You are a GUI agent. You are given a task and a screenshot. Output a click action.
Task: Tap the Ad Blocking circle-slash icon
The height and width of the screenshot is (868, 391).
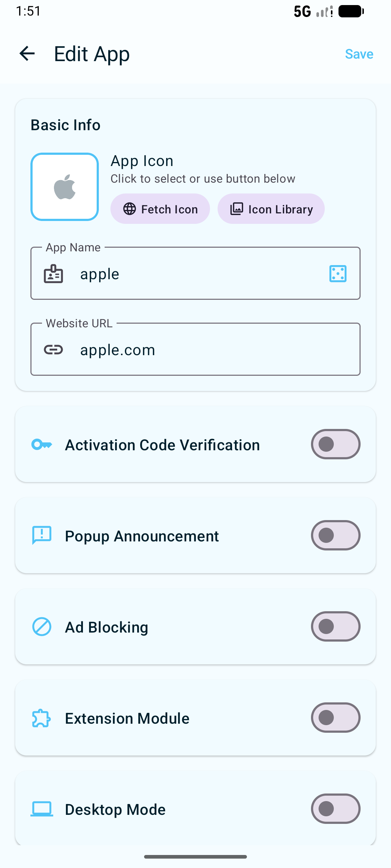(x=42, y=626)
